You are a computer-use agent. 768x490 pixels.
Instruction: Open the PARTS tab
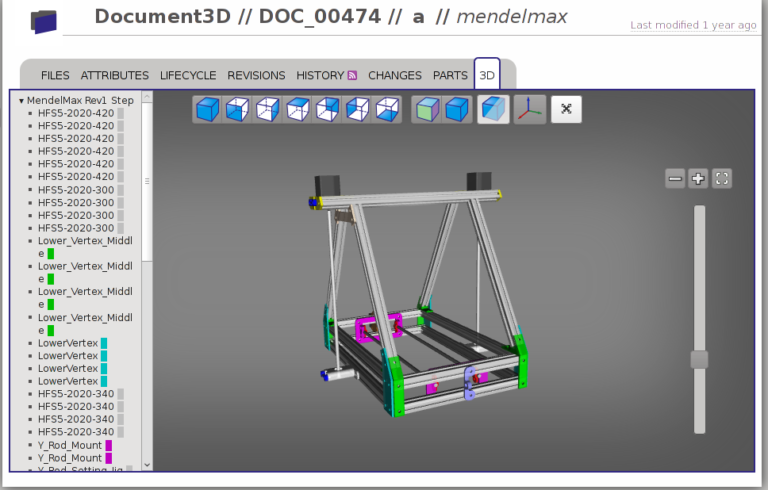click(x=450, y=75)
